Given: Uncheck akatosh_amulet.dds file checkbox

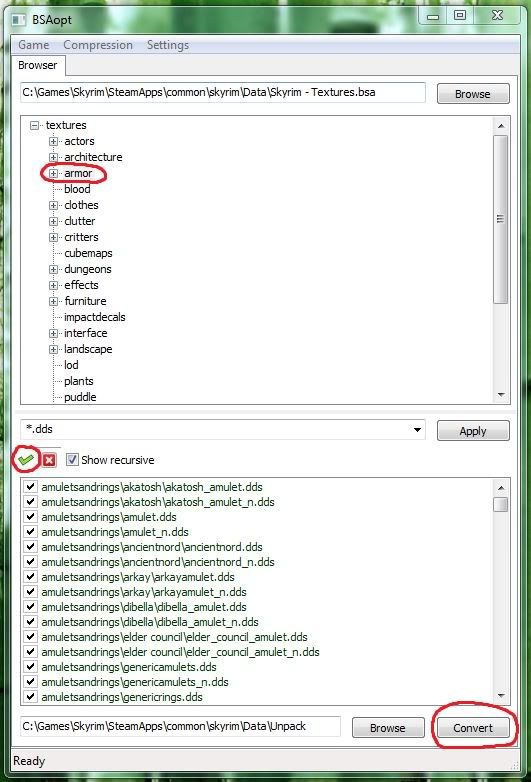Looking at the screenshot, I should click(30, 487).
